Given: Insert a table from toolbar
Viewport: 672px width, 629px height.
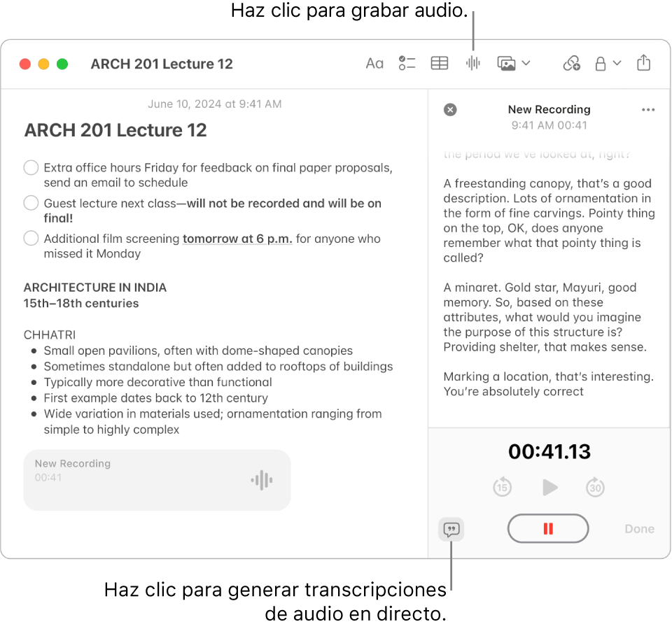Looking at the screenshot, I should coord(440,64).
